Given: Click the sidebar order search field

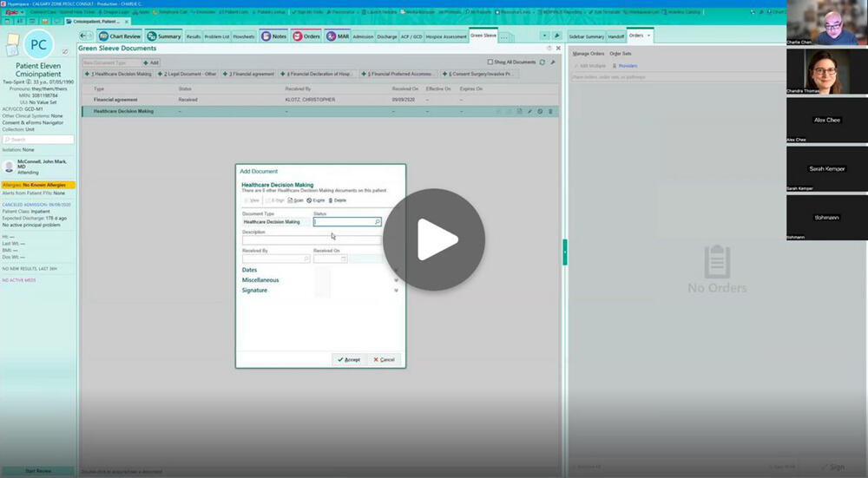Looking at the screenshot, I should point(678,77).
